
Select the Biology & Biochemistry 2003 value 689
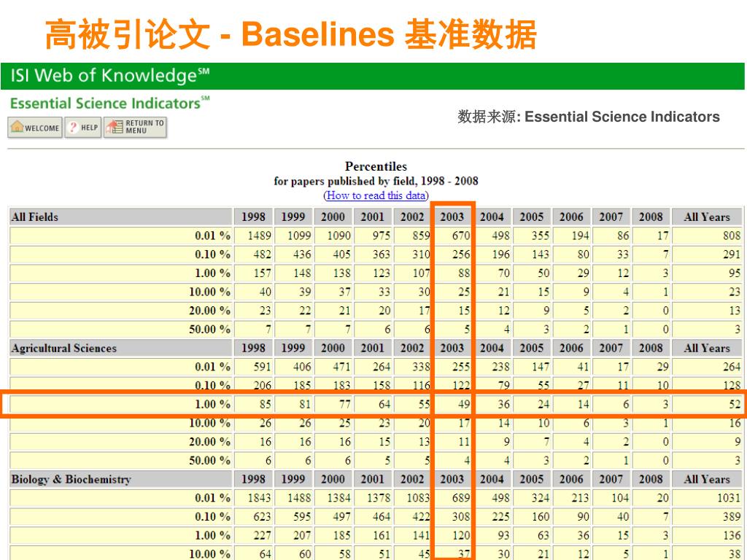pos(461,498)
